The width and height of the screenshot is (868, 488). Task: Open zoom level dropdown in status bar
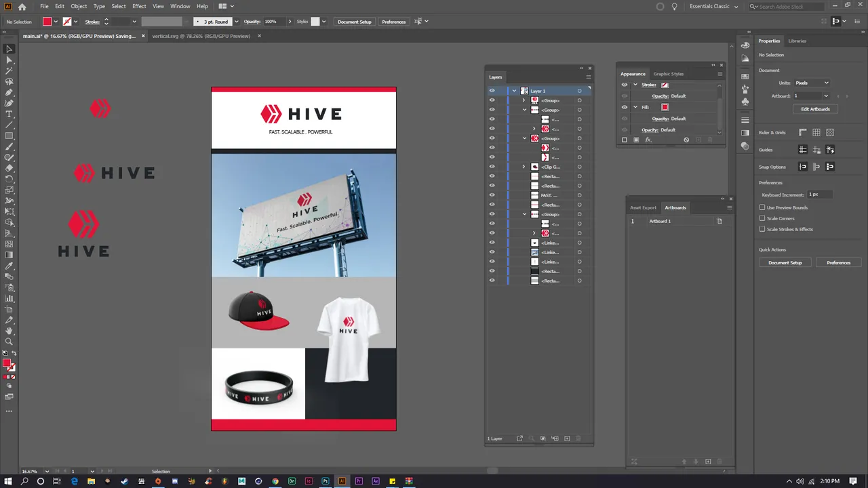pyautogui.click(x=47, y=471)
